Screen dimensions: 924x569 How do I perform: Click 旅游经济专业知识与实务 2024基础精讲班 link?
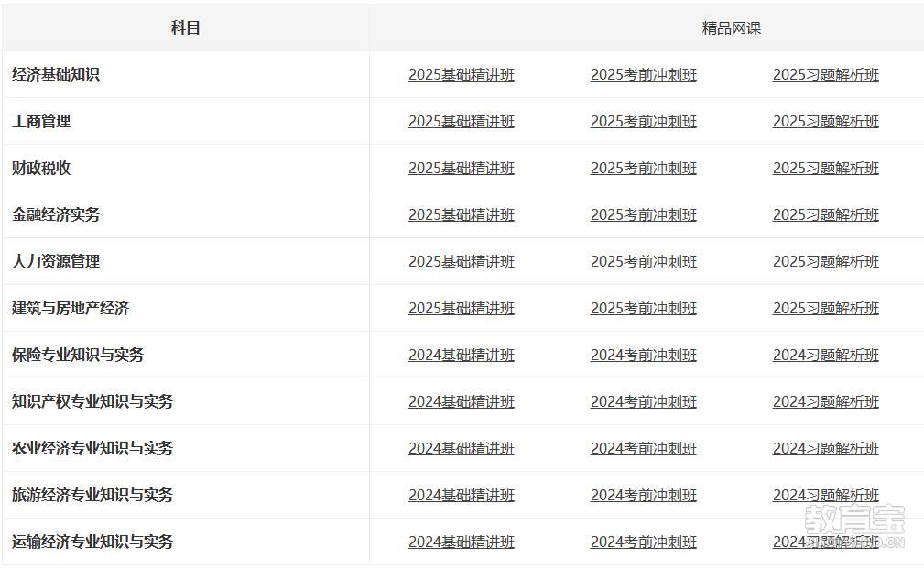click(461, 496)
